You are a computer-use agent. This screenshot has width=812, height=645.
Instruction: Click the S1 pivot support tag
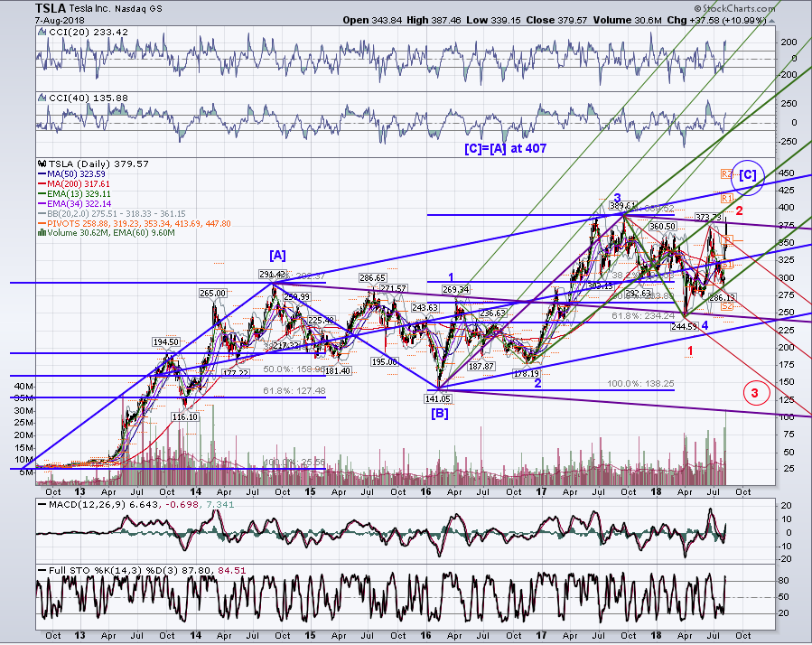[727, 265]
